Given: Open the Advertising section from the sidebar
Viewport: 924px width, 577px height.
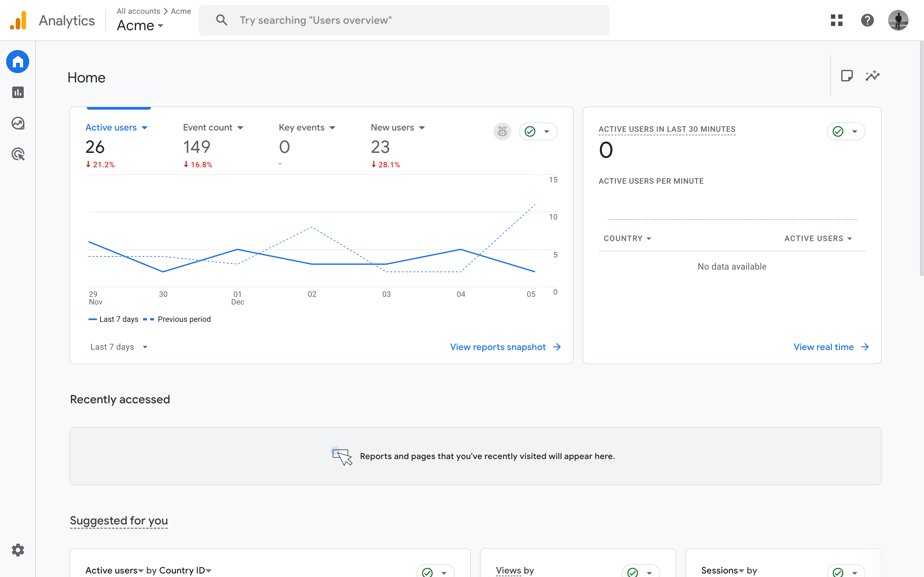Looking at the screenshot, I should point(18,154).
